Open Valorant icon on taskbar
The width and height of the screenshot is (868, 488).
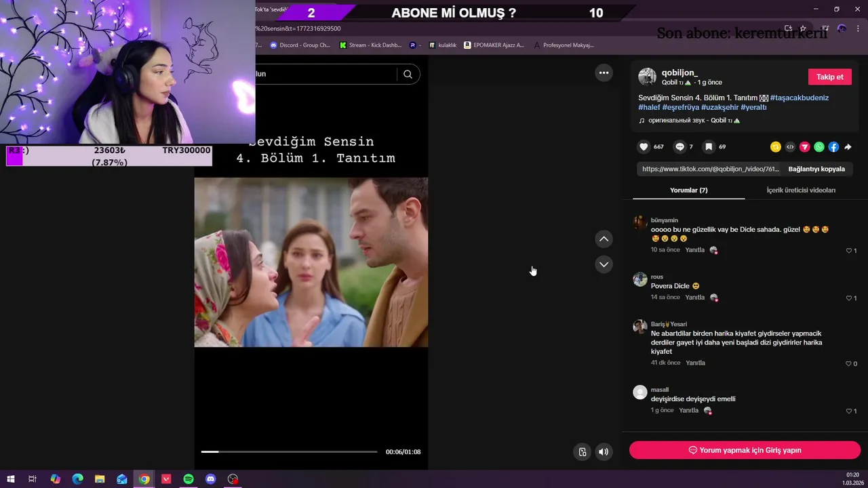point(166,479)
